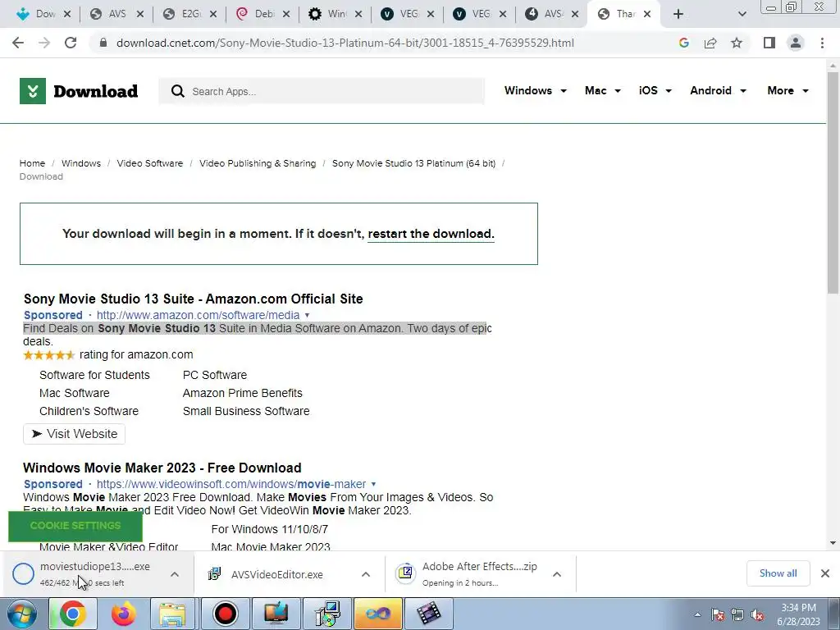Open Chrome from the taskbar
The width and height of the screenshot is (840, 630).
[x=73, y=614]
